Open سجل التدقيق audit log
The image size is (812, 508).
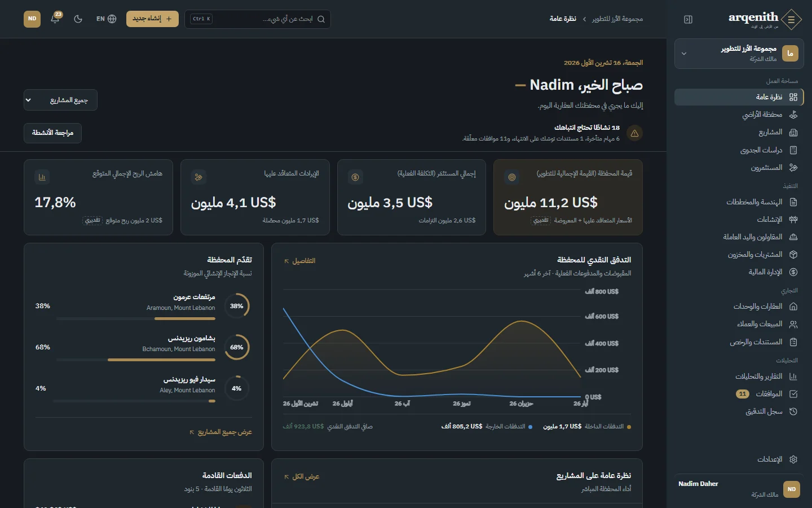[x=739, y=411]
